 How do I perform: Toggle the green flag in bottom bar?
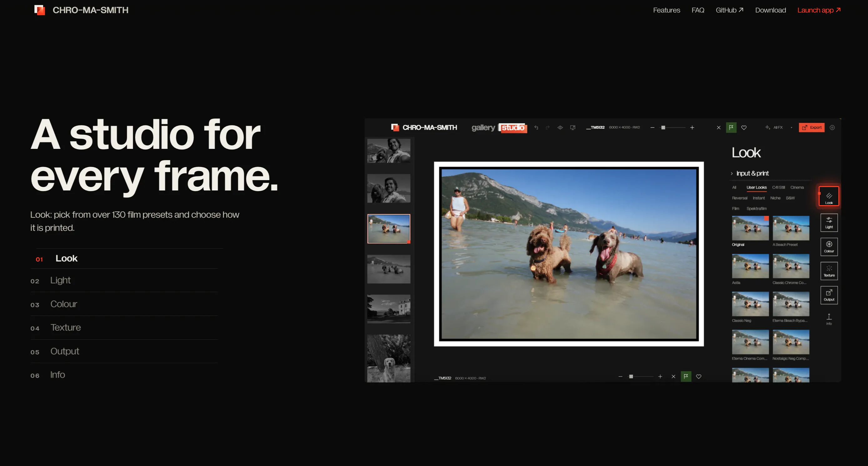coord(686,376)
